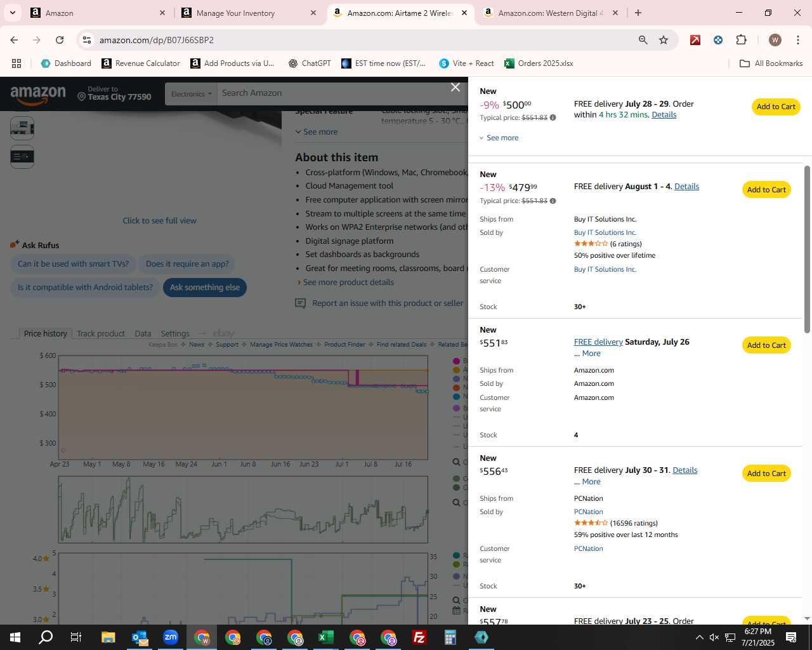Toggle the orange legend dot beside the price chart
The image size is (812, 650).
456,369
